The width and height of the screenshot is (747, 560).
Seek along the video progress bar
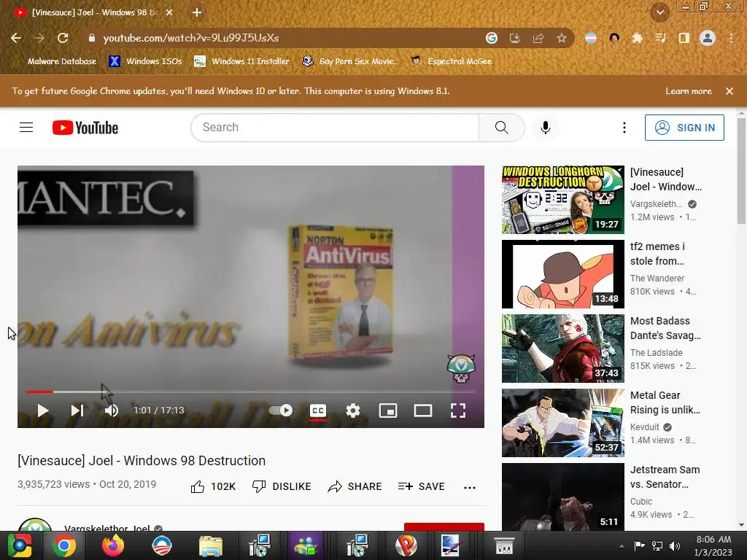(251, 392)
